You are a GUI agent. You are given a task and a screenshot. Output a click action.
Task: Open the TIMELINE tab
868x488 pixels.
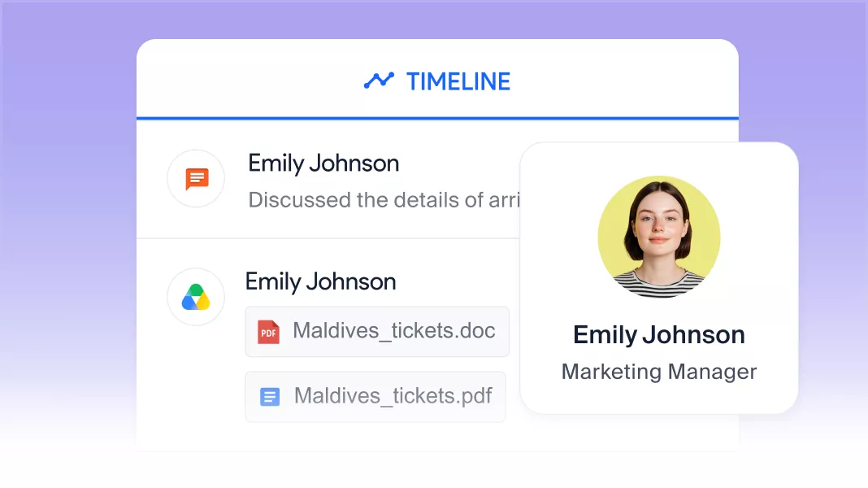click(x=437, y=81)
